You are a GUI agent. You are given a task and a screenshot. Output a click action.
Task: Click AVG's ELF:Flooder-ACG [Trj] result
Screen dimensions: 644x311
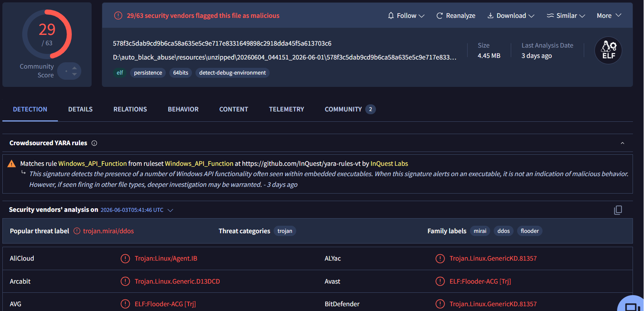coord(165,304)
